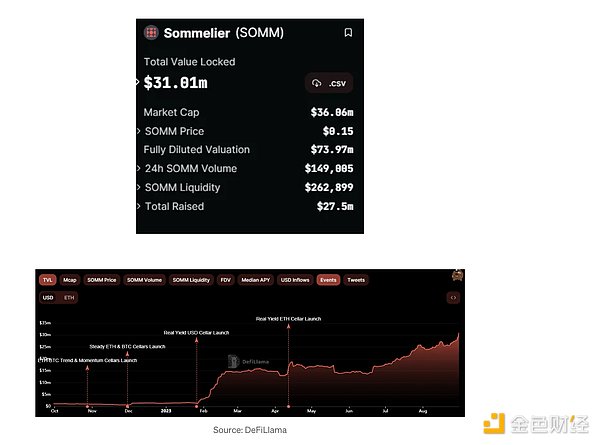Expand the 24h SOMM Volume row
The width and height of the screenshot is (600, 445).
[x=139, y=168]
